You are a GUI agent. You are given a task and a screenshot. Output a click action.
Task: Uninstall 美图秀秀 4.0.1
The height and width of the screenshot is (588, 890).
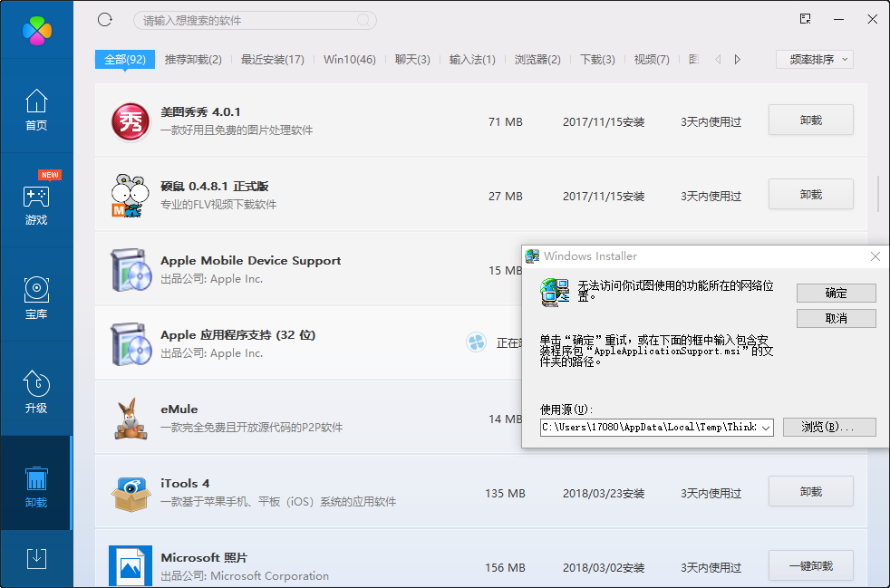(x=810, y=120)
